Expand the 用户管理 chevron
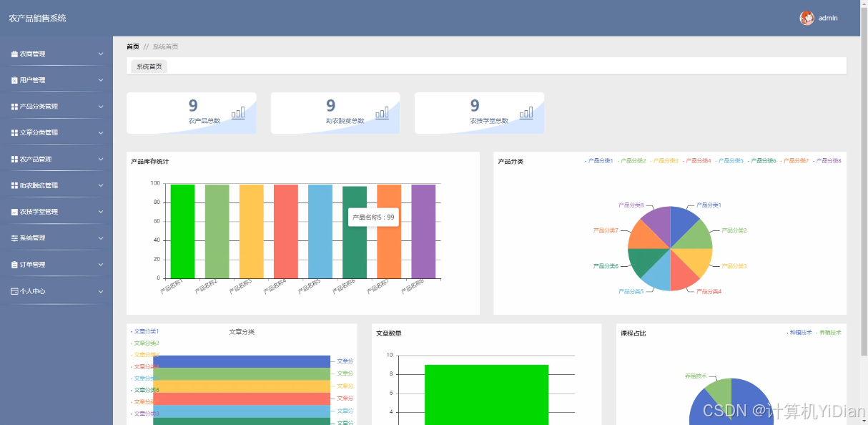 101,80
